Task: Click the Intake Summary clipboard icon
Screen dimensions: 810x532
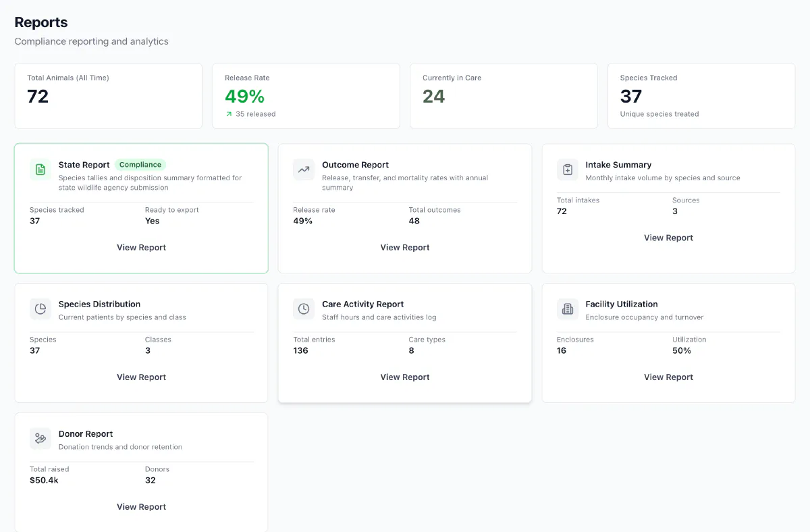Action: click(568, 169)
